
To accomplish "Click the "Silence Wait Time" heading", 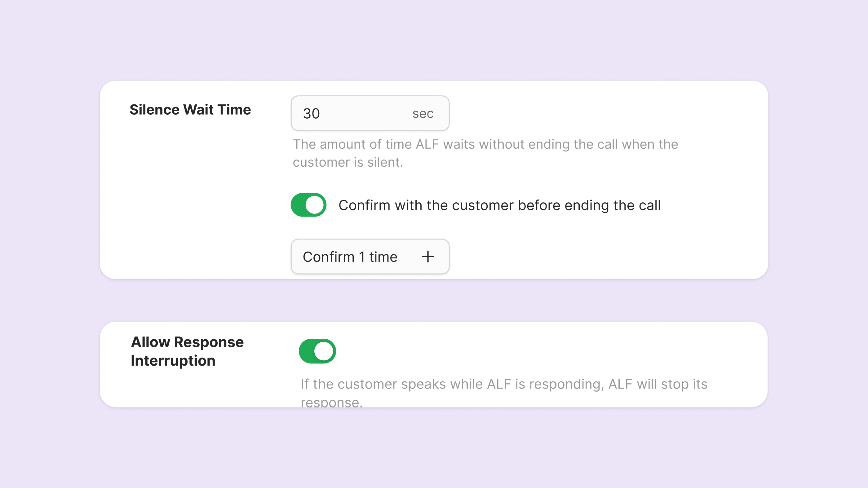I will coord(190,109).
